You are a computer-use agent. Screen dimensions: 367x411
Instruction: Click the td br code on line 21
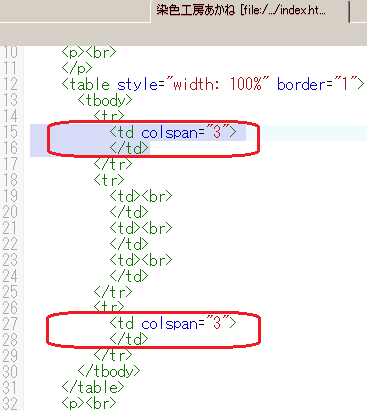(141, 228)
